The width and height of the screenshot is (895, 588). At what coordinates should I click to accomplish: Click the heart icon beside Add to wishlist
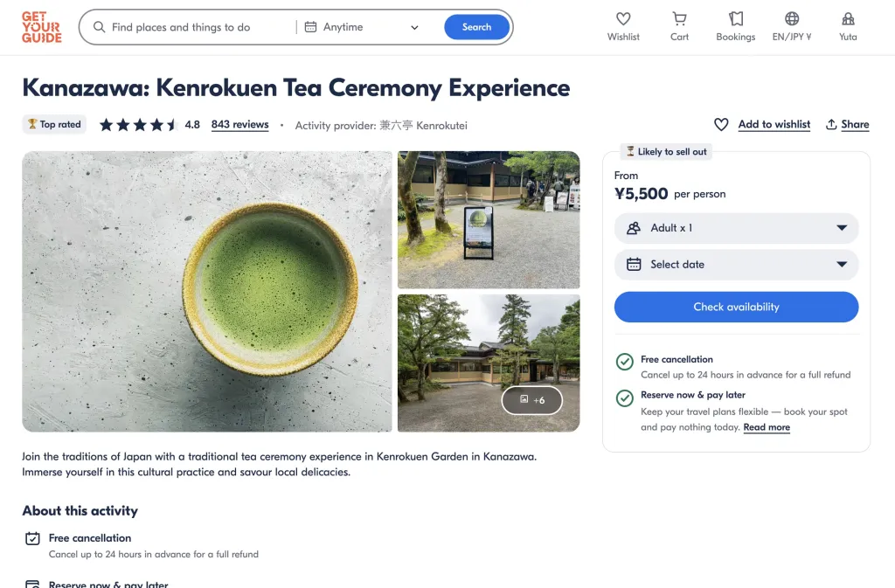721,124
